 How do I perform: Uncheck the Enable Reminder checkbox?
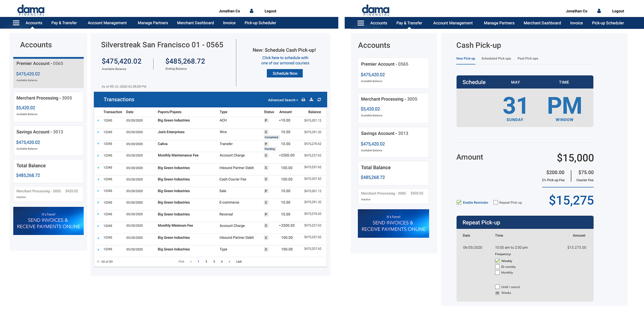point(459,202)
